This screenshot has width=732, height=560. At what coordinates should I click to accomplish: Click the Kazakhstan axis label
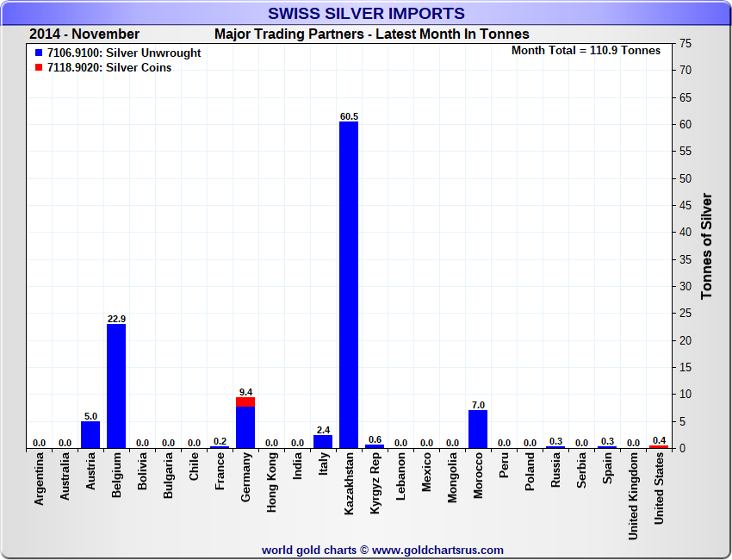[x=349, y=484]
